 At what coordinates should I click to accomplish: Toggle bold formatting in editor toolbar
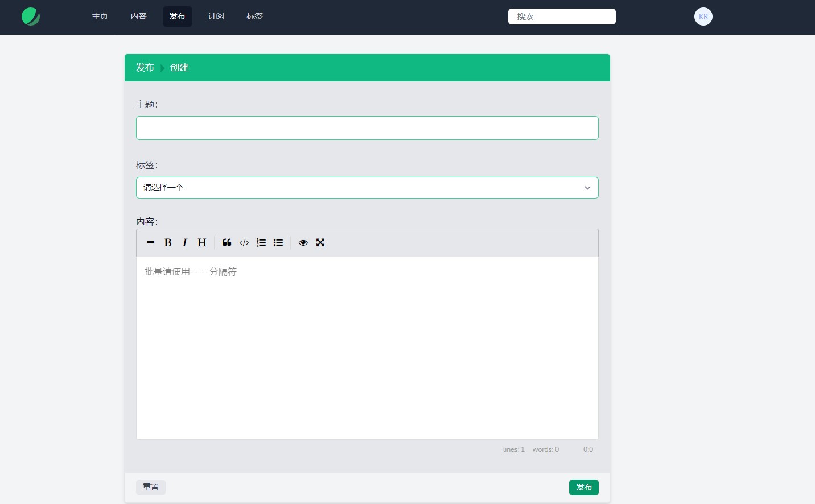[x=168, y=242]
